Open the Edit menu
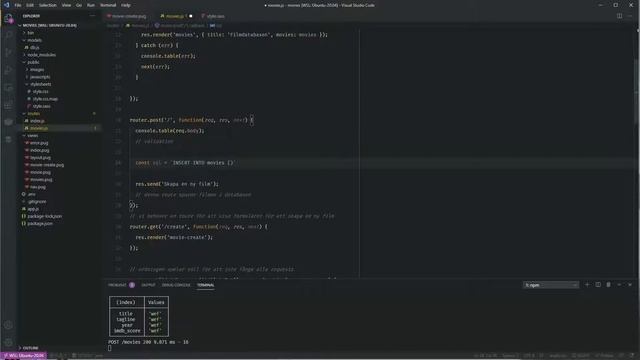 click(x=30, y=5)
